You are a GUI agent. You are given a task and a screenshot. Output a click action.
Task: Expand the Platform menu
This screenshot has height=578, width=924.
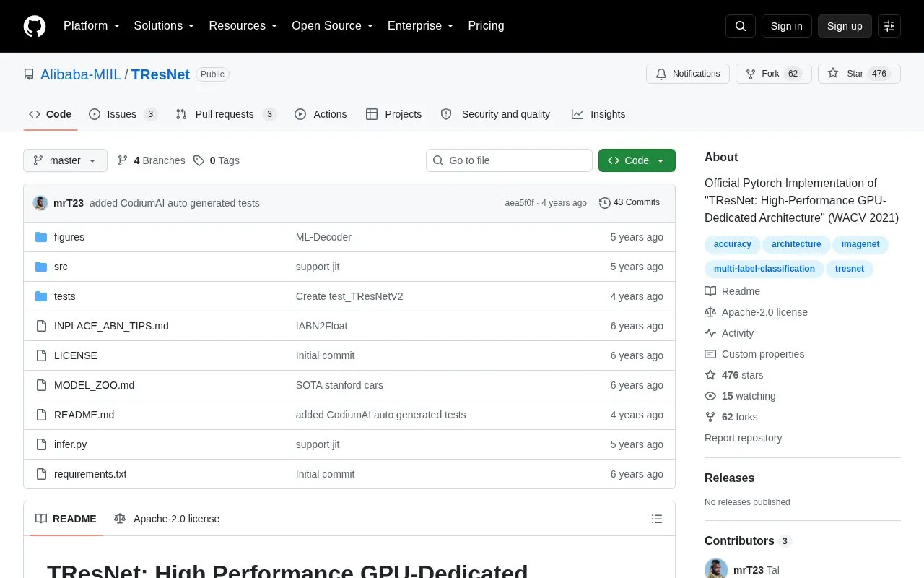pos(92,26)
